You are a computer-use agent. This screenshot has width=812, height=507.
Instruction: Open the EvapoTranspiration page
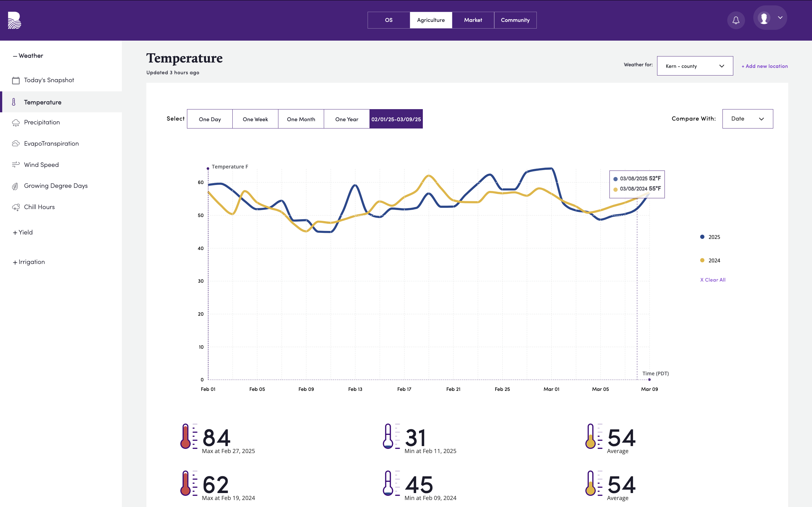(51, 143)
